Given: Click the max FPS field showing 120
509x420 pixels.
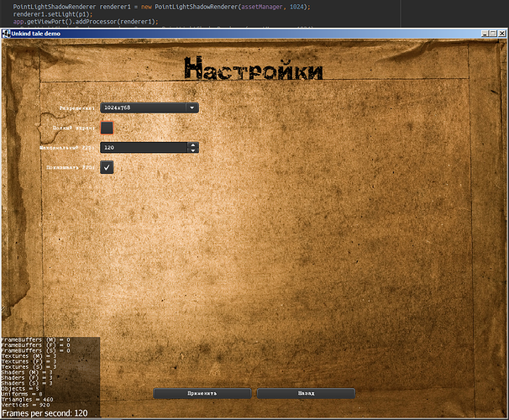Looking at the screenshot, I should click(144, 148).
